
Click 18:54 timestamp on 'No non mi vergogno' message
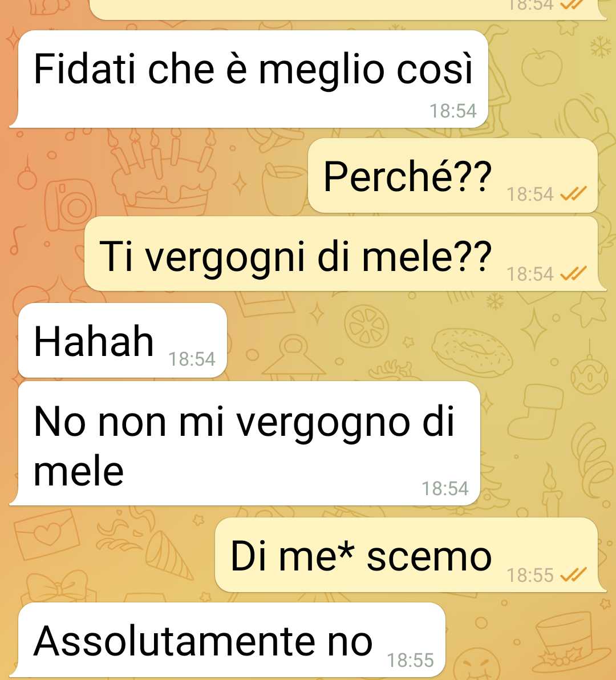[445, 489]
